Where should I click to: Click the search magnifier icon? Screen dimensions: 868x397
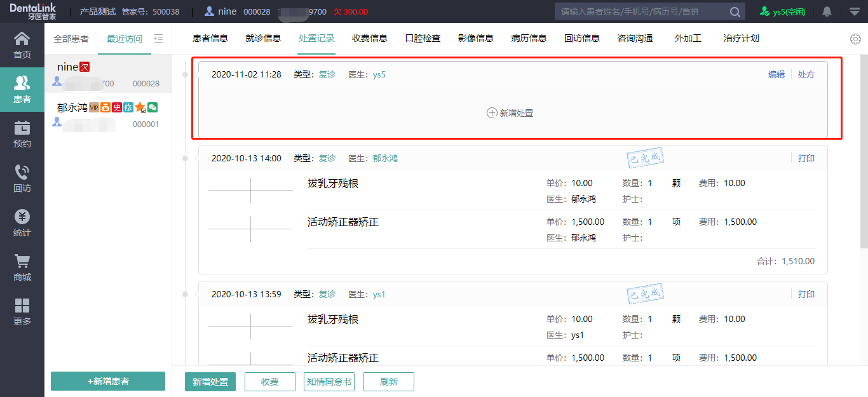tap(735, 12)
